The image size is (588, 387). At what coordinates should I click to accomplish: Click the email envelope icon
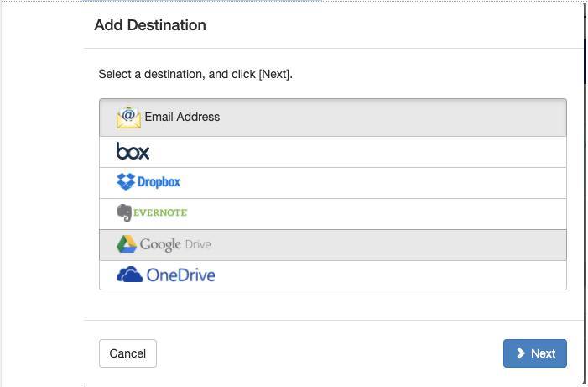(x=128, y=117)
